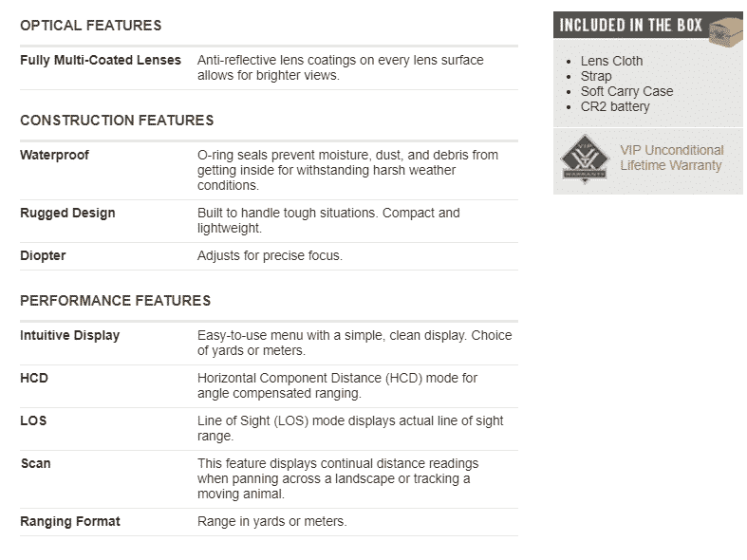Click the Diopter feature label
This screenshot has height=560, width=747.
click(43, 255)
